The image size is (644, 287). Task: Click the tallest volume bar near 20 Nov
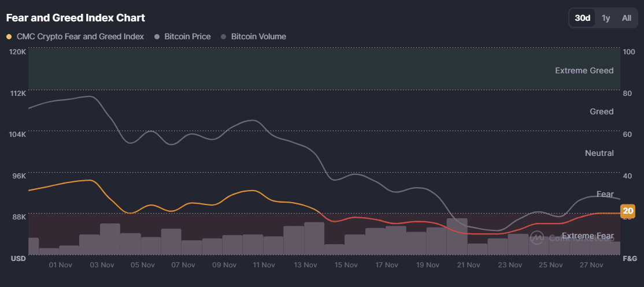457,236
